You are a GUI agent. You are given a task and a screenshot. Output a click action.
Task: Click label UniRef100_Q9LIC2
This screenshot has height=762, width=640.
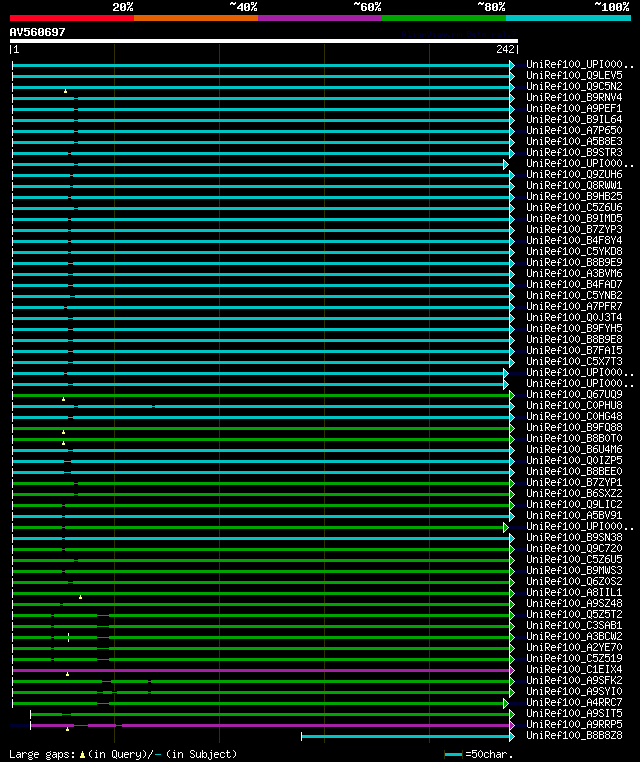tap(574, 504)
